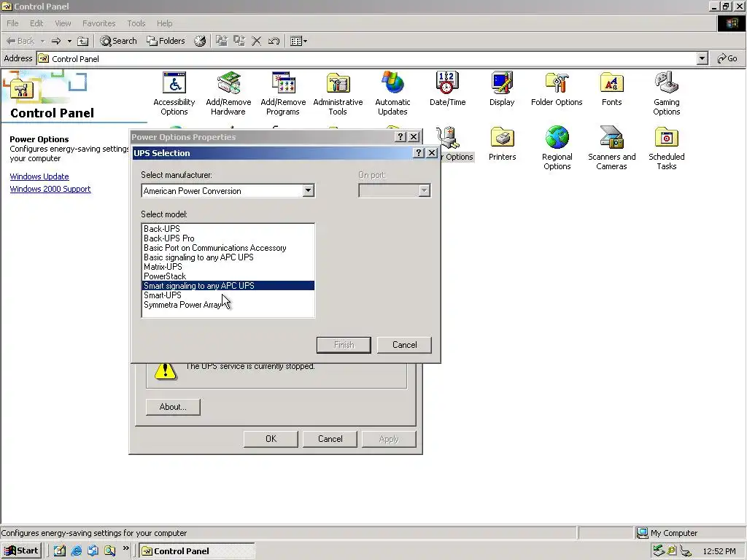Click the Up folder toolbar icon
The image size is (747, 560).
click(x=83, y=41)
